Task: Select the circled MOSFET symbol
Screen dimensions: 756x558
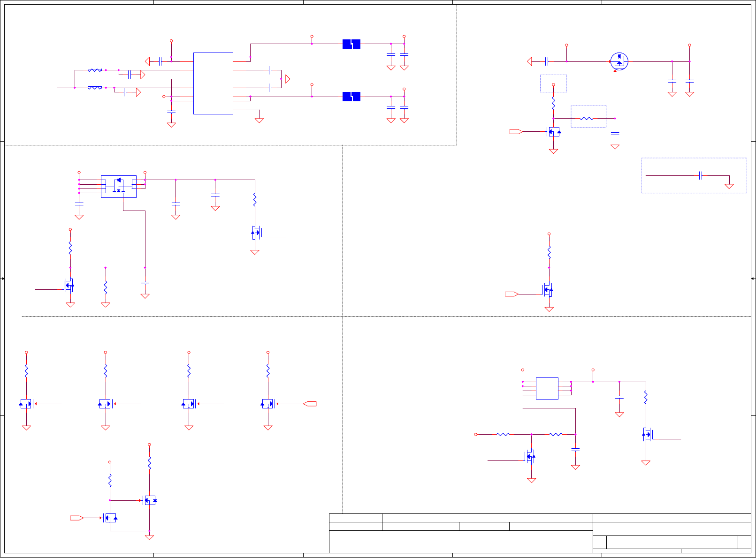Action: click(619, 61)
